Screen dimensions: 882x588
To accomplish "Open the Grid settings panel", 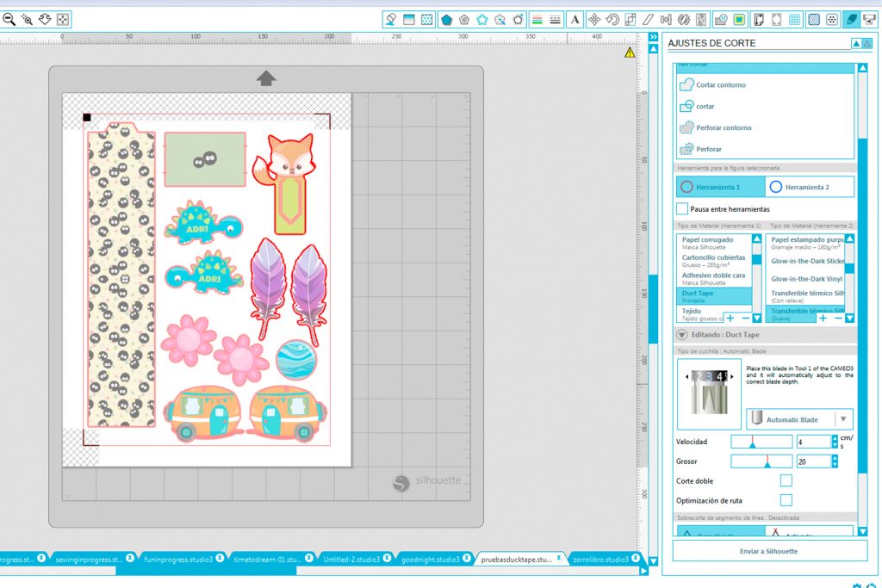I will [794, 20].
